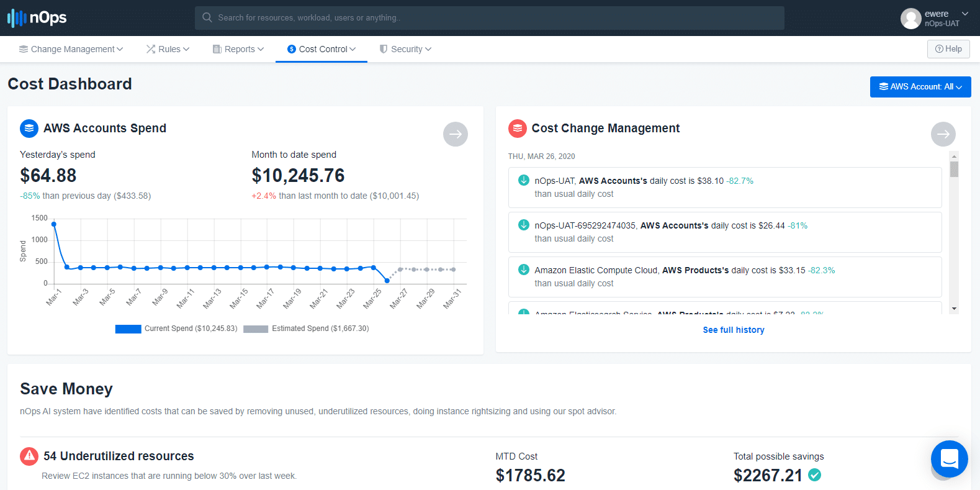Click the nOps-UAT-695292474035 daily cost card
The image size is (980, 490).
pos(725,232)
